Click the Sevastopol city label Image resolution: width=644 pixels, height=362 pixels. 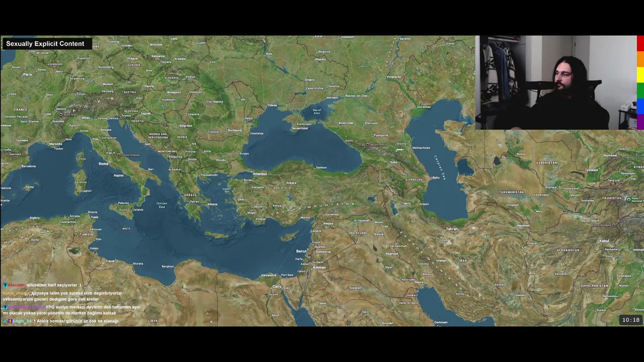click(300, 128)
